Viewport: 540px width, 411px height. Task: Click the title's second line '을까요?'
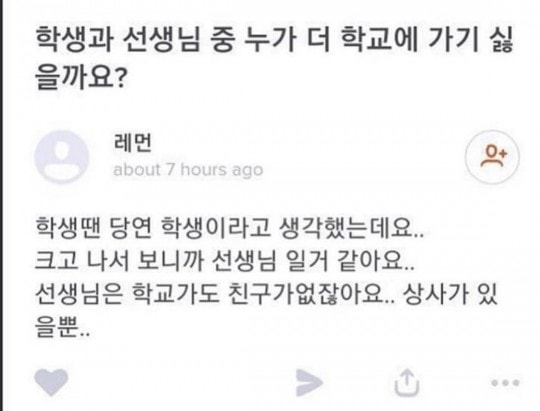80,76
